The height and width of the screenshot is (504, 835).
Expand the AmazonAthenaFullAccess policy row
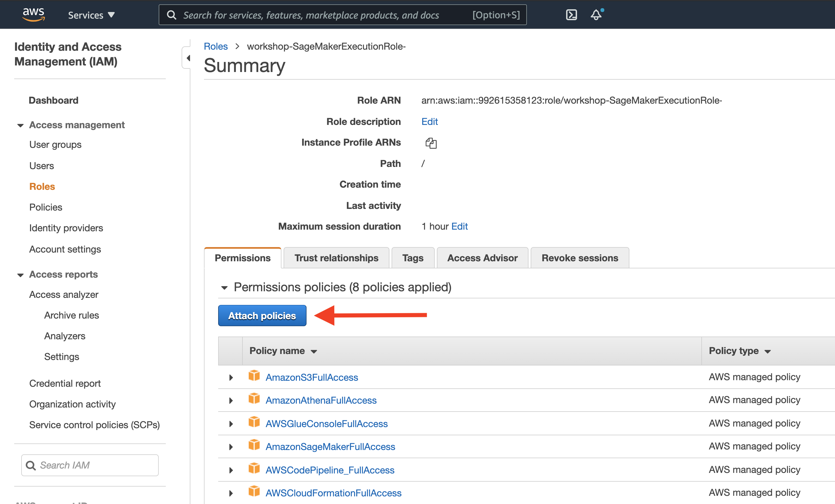click(x=231, y=400)
